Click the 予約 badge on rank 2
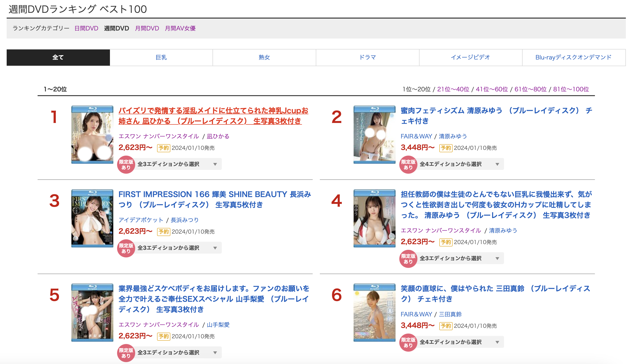Image resolution: width=628 pixels, height=364 pixels. click(x=445, y=148)
